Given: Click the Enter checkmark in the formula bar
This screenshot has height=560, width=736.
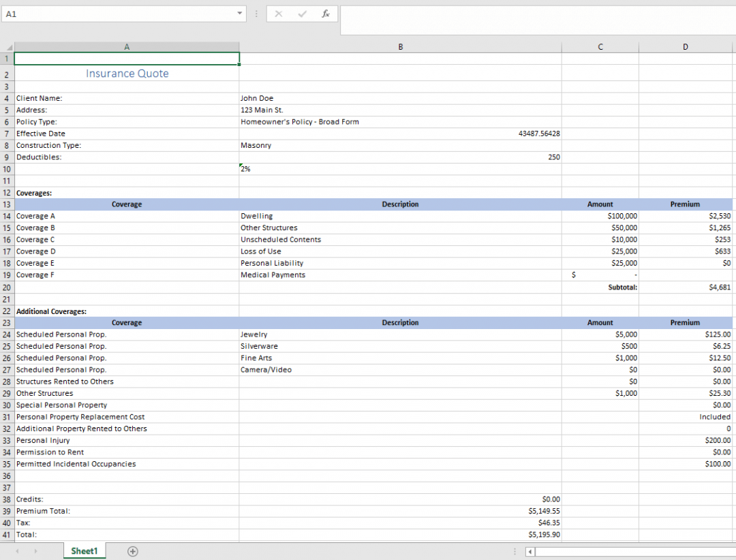Looking at the screenshot, I should 301,14.
